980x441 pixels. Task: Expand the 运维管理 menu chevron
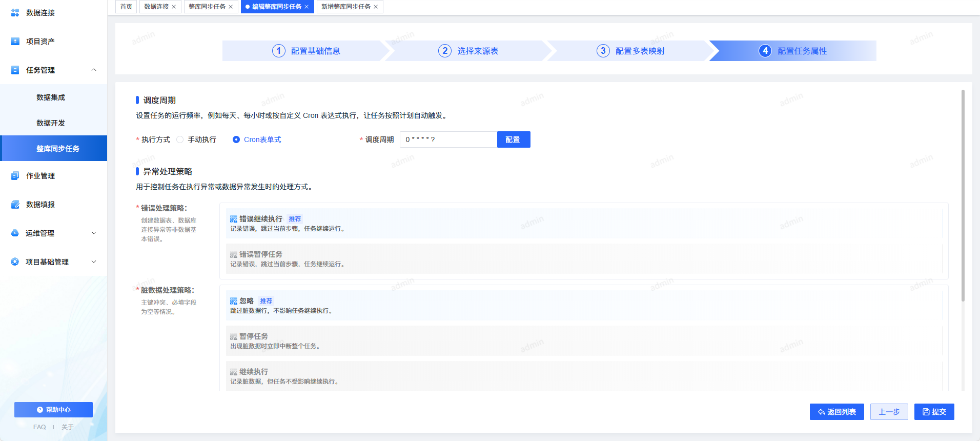click(94, 233)
